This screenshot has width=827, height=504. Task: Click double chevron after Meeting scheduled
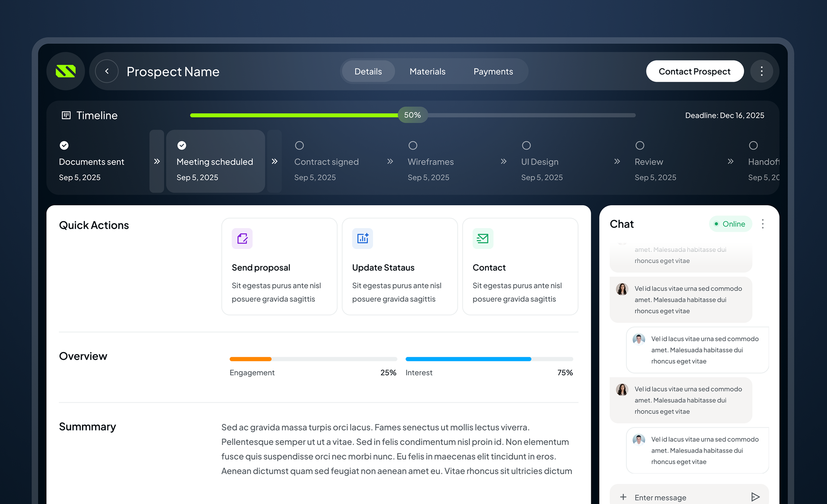[x=275, y=161]
